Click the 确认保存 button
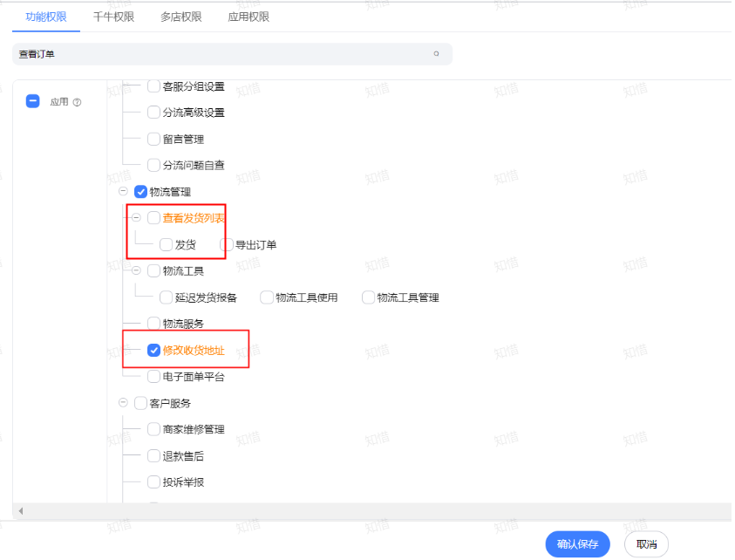Image resolution: width=735 pixels, height=560 pixels. [x=577, y=544]
